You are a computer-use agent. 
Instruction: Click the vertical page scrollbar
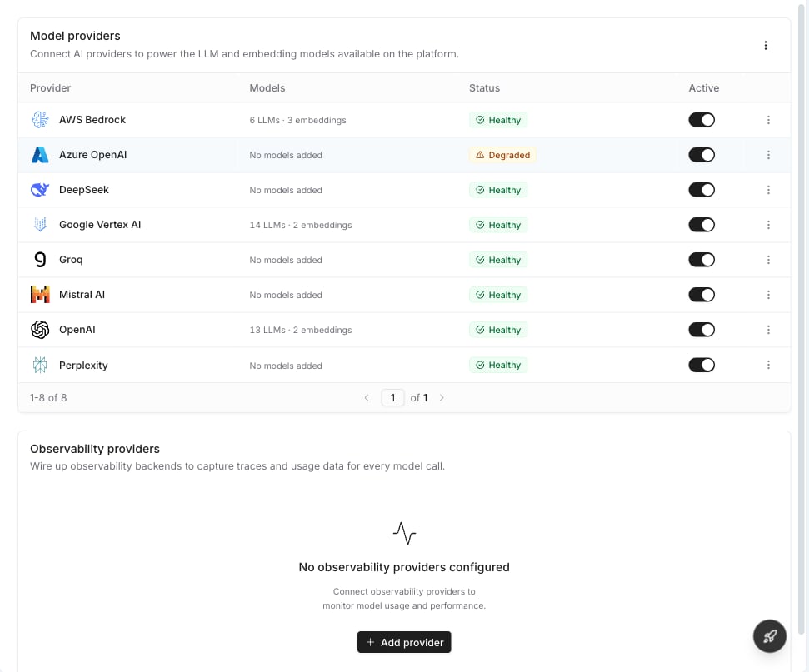click(x=802, y=317)
